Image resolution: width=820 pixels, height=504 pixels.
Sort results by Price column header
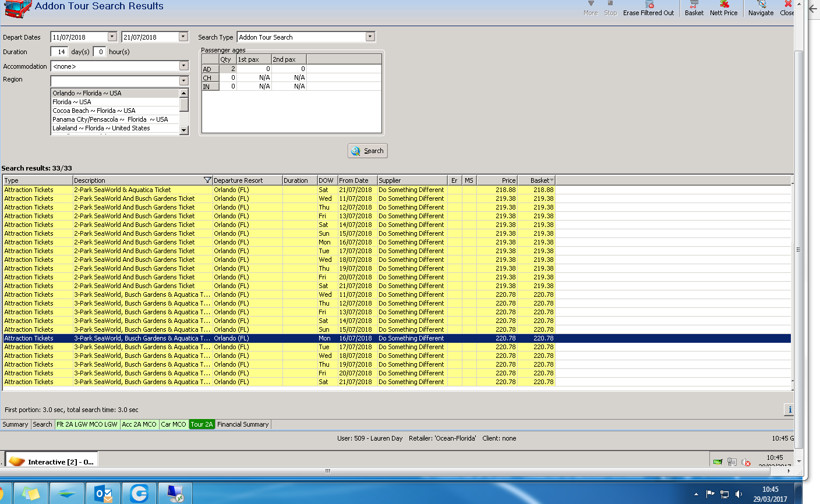coord(497,180)
